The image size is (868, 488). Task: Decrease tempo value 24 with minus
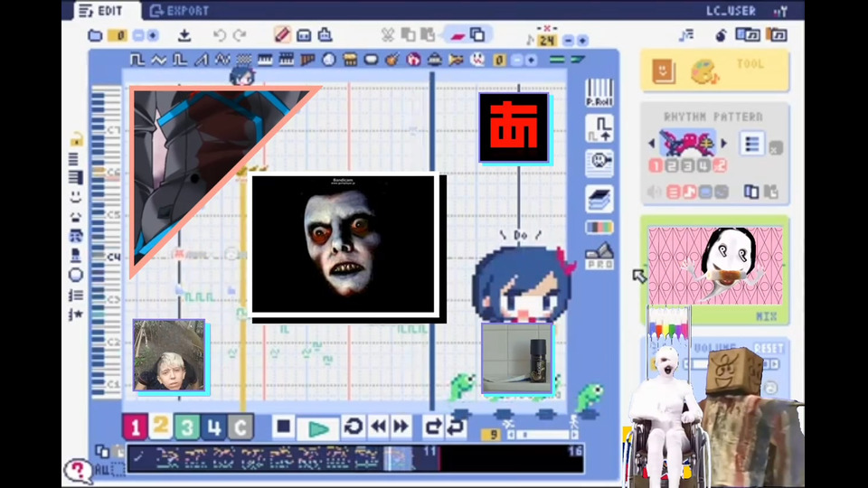(568, 41)
